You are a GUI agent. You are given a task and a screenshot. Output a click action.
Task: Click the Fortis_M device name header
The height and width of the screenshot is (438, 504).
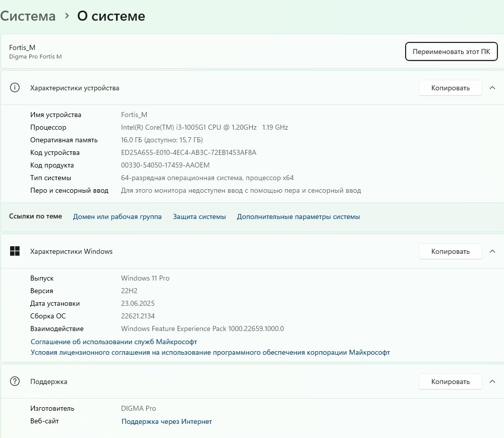[x=22, y=47]
